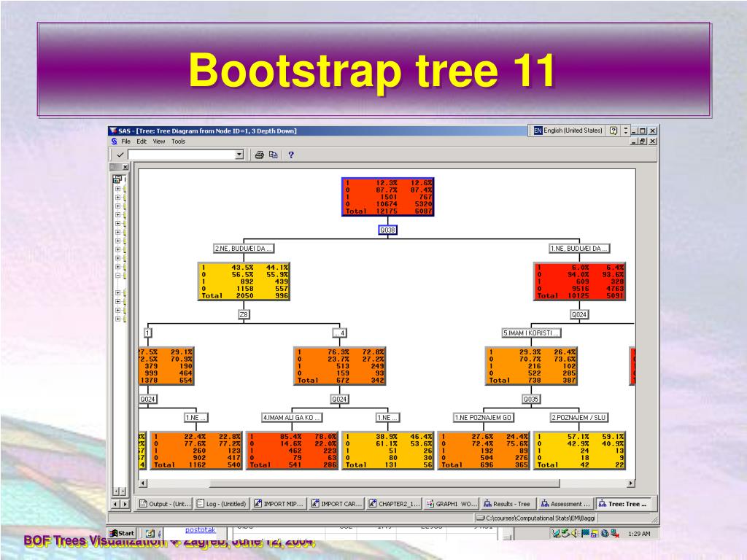Viewport: 747px width, 560px height.
Task: Click the Q035 split variable label
Action: [x=531, y=399]
